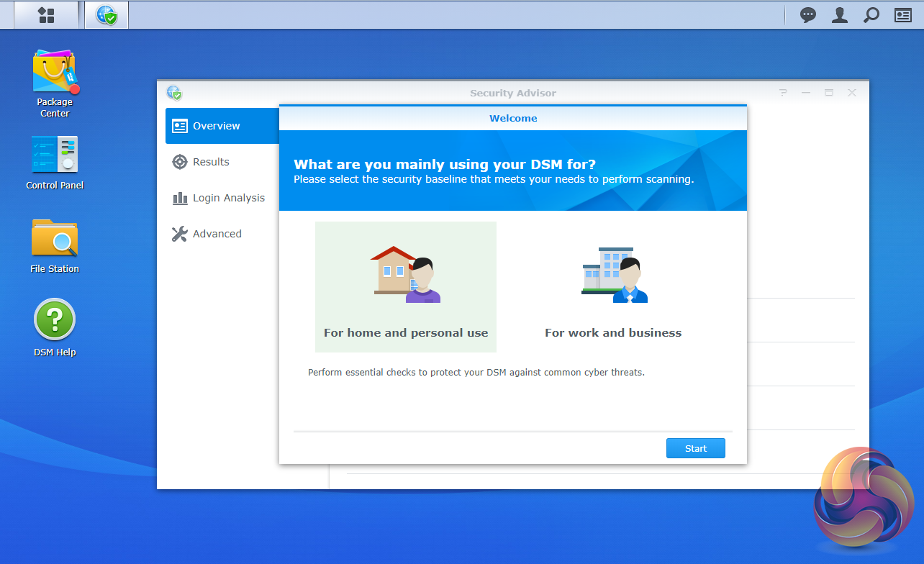Click the "What are you mainly using your DSM for?" heading

(445, 164)
